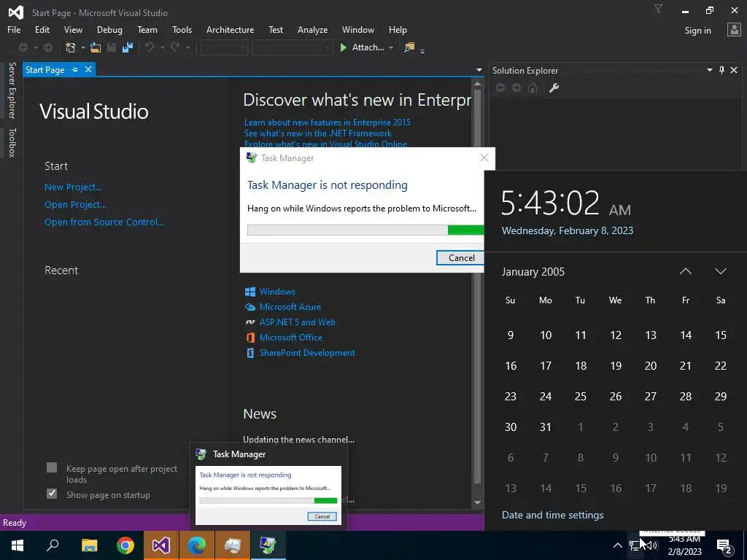Select January 2005 month header
The image size is (747, 560).
533,272
